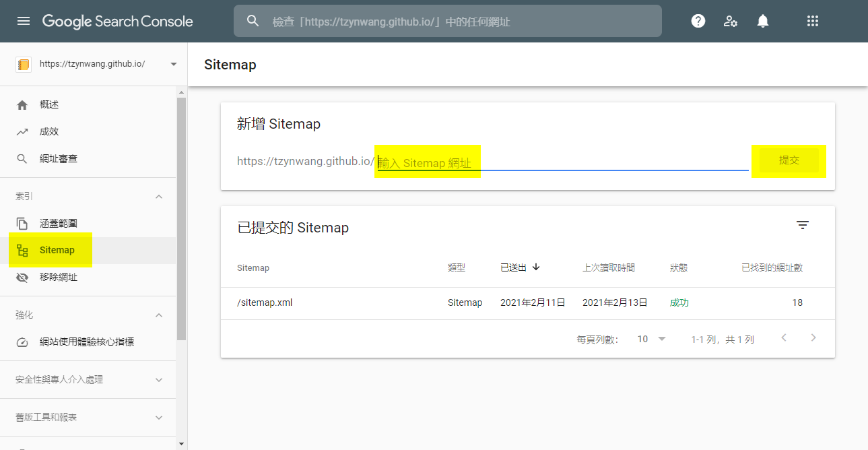Click the sidebar scrollbar down arrow
868x450 pixels.
click(x=181, y=444)
